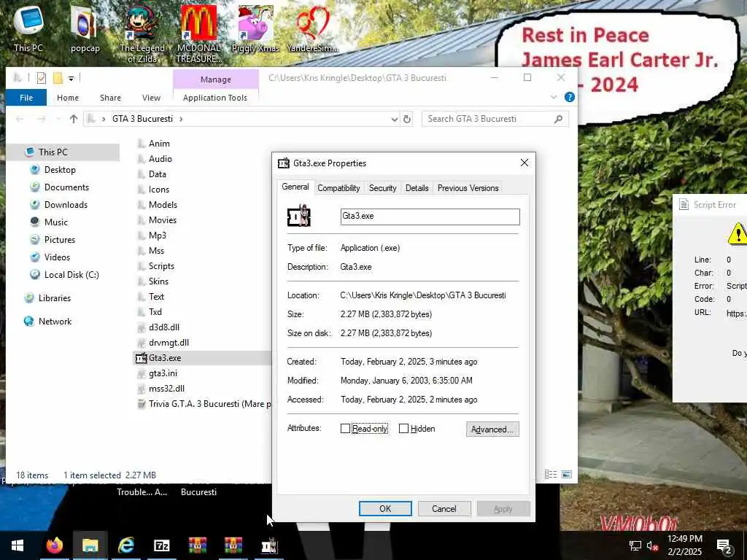This screenshot has width=747, height=560.
Task: Select Network in navigation pane
Action: pos(55,322)
